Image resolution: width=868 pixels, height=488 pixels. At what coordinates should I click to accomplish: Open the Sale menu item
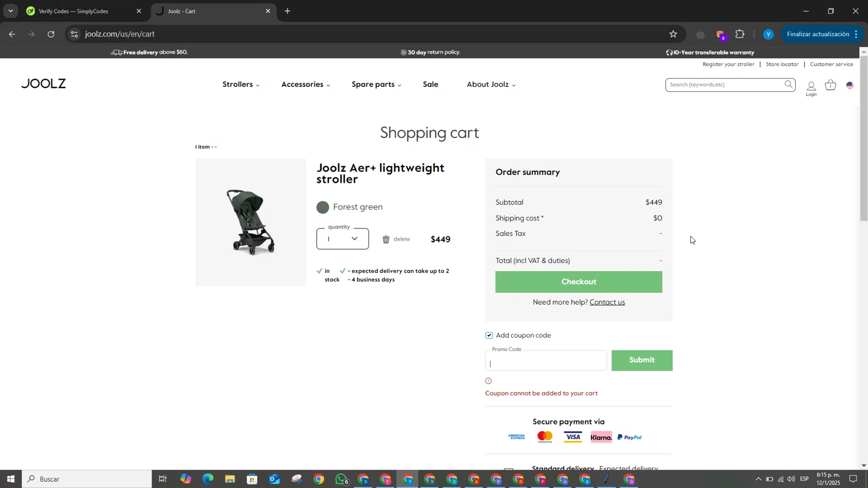tap(431, 84)
